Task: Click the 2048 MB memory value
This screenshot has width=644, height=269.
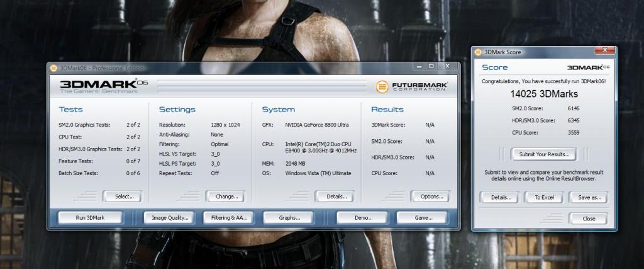Action: [x=296, y=164]
